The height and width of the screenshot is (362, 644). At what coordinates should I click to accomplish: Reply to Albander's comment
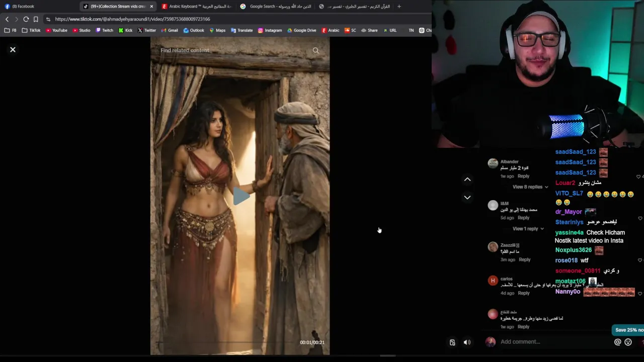(523, 176)
